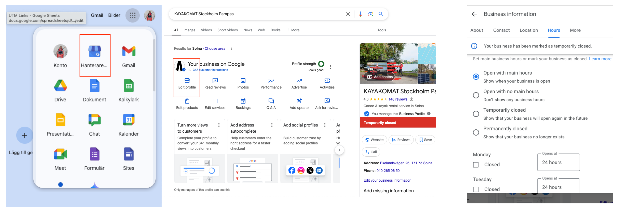Click the Edit your business information link
The image size is (644, 224).
pos(387,180)
